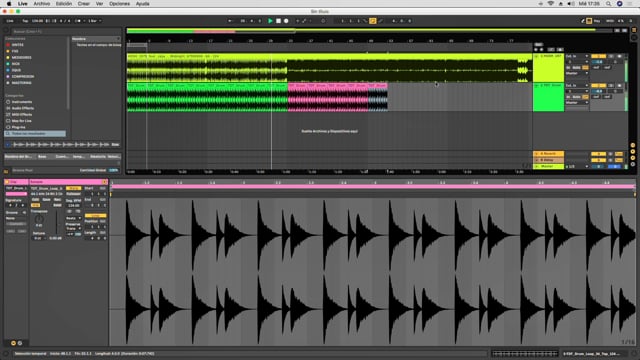Screen dimensions: 640x360
Task: Toggle yellow track activator on first track
Action: 598,56
